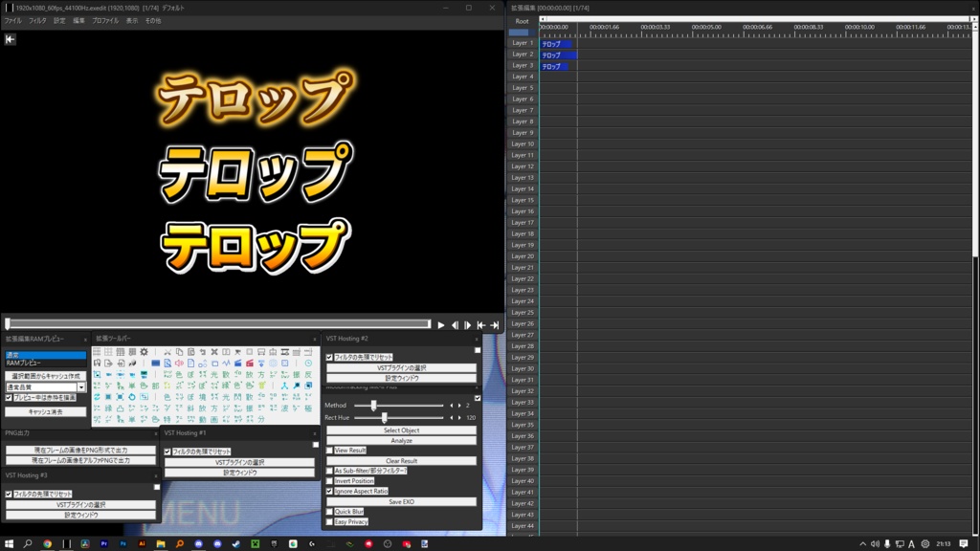Screen dimensions: 980x551
Task: Click the red clapperboard icon in 拡張ツールバー
Action: (x=250, y=363)
